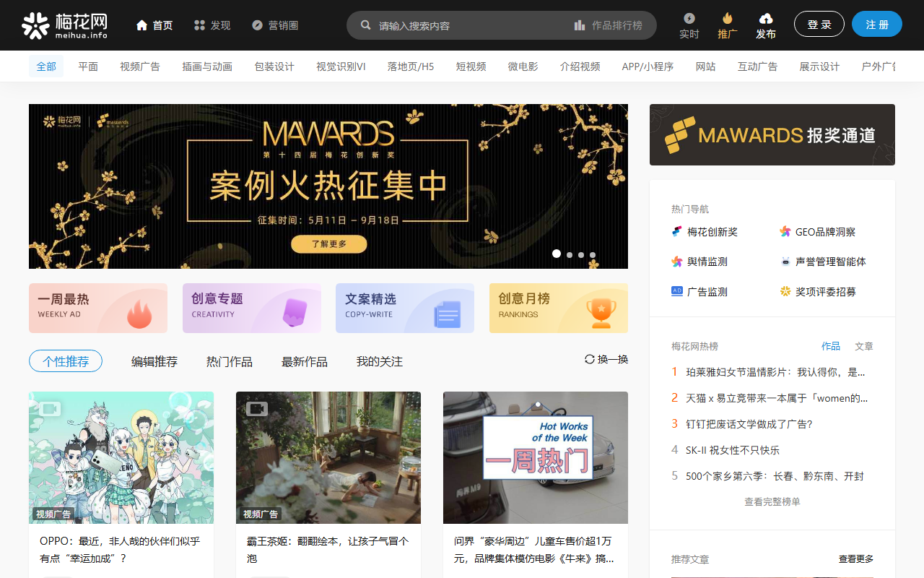Select the 微电影 category tab
The image size is (924, 578).
(523, 66)
